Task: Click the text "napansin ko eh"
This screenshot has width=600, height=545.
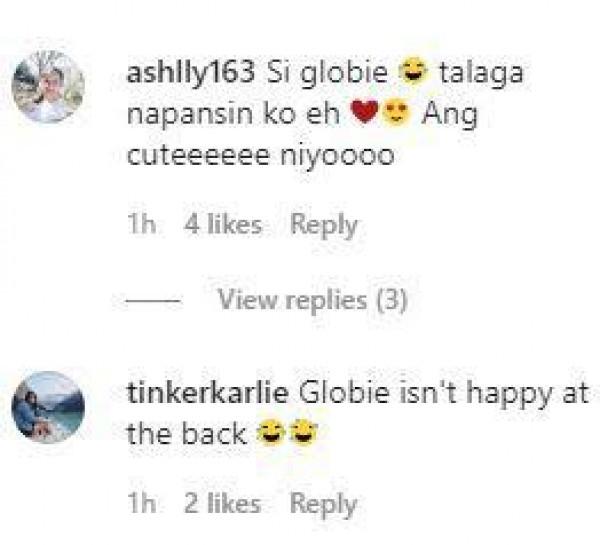Action: pos(233,113)
